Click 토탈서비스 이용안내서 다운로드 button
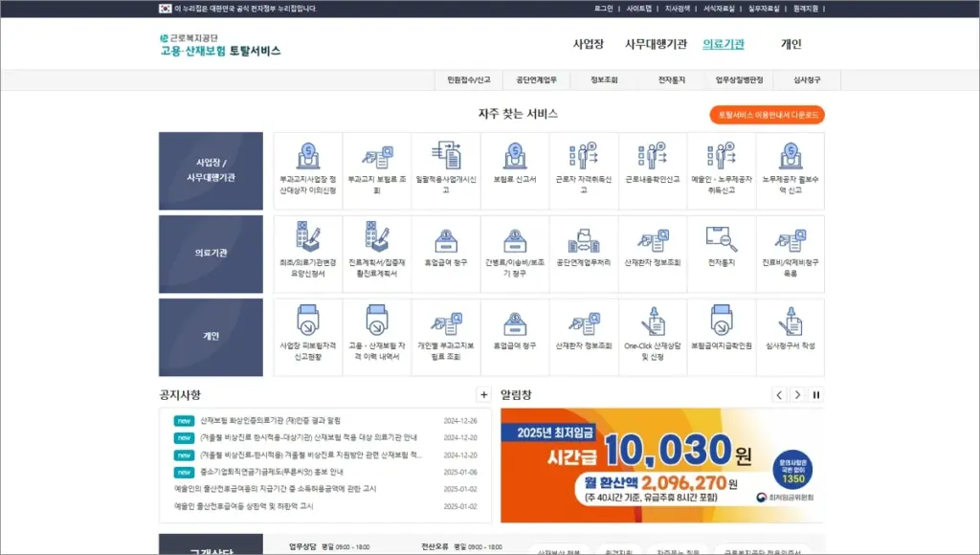The width and height of the screenshot is (980, 555). coord(767,115)
